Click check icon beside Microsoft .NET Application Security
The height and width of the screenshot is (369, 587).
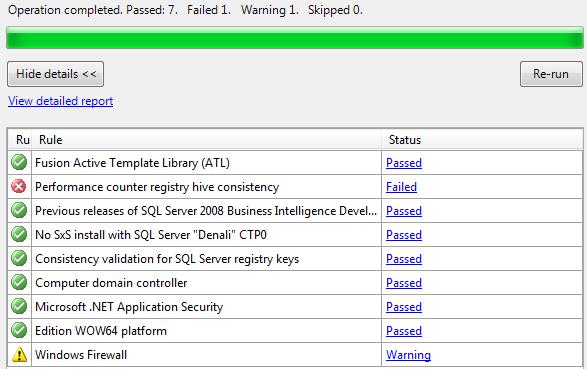(19, 307)
